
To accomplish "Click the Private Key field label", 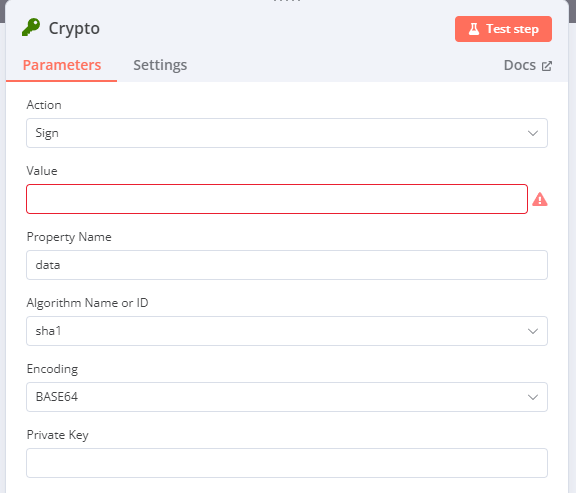I will click(58, 435).
